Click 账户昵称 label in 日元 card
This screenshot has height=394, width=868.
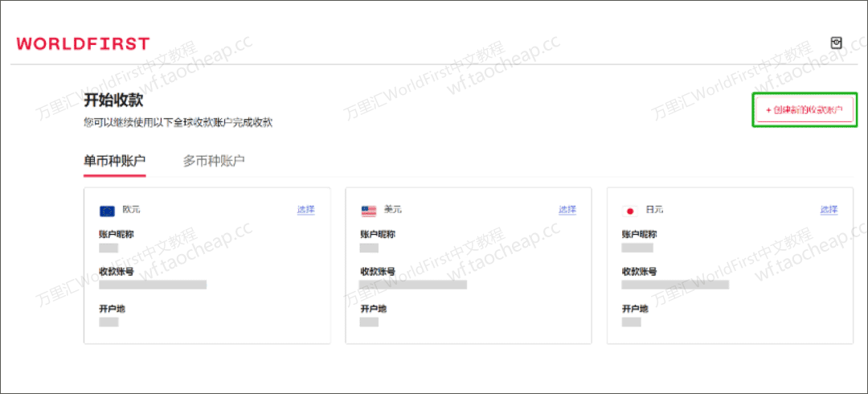click(640, 235)
